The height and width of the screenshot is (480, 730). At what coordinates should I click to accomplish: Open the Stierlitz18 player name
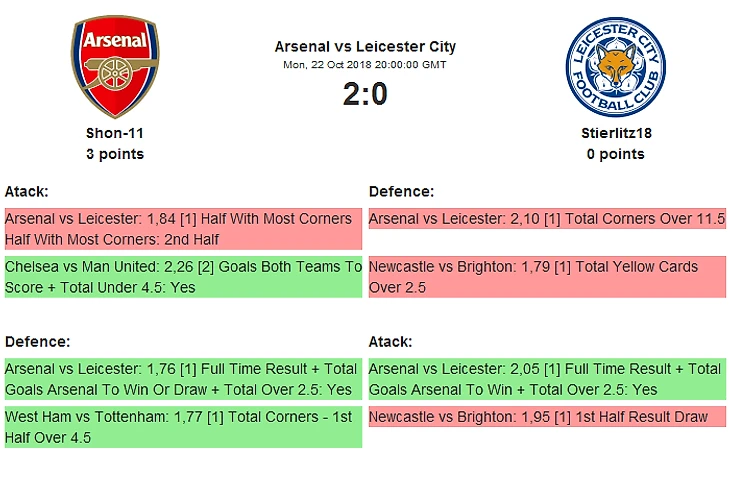615,132
